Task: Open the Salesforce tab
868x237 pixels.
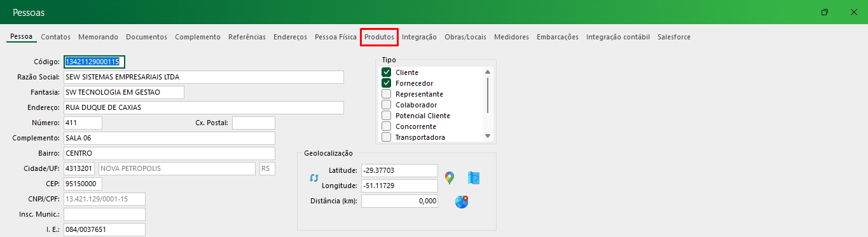Action: point(674,37)
